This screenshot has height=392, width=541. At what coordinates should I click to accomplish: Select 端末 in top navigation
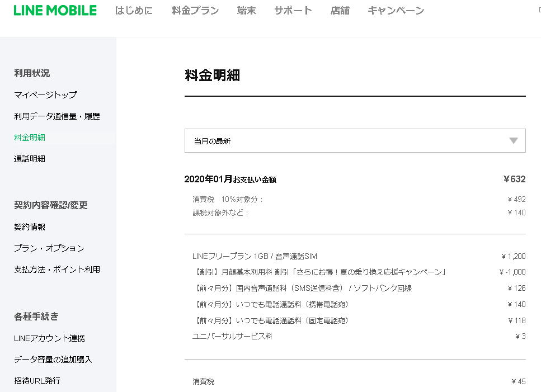(246, 11)
